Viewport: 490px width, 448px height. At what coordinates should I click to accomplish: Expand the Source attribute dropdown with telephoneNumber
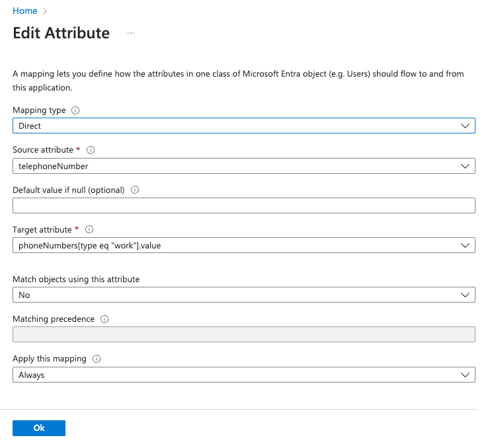pos(243,166)
